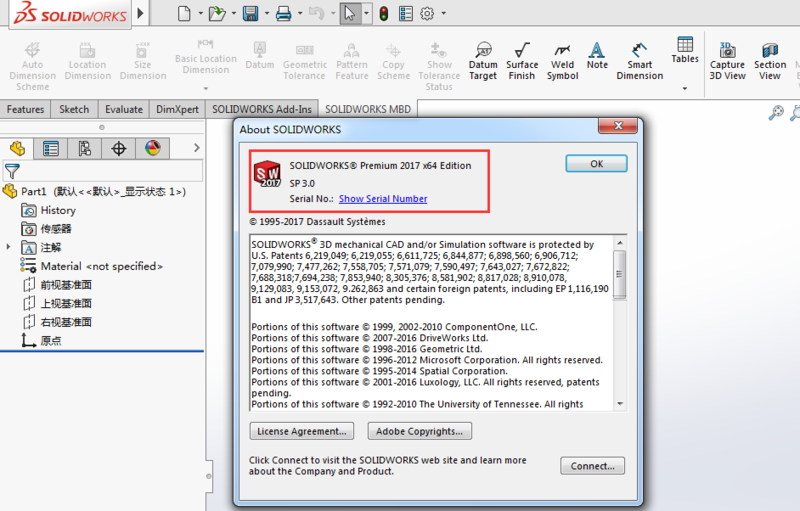Screen dimensions: 800x511
Task: Click the Open file icon
Action: (217, 13)
